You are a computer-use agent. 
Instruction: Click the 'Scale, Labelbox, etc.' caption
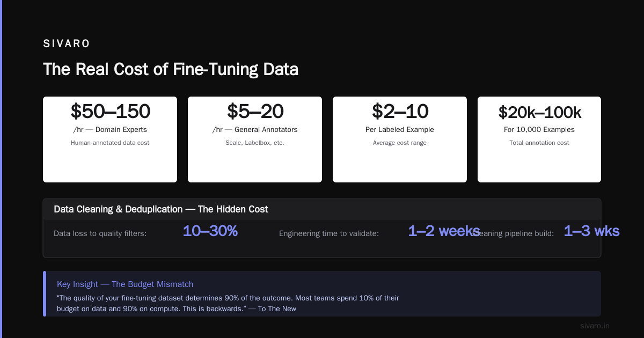(x=255, y=143)
